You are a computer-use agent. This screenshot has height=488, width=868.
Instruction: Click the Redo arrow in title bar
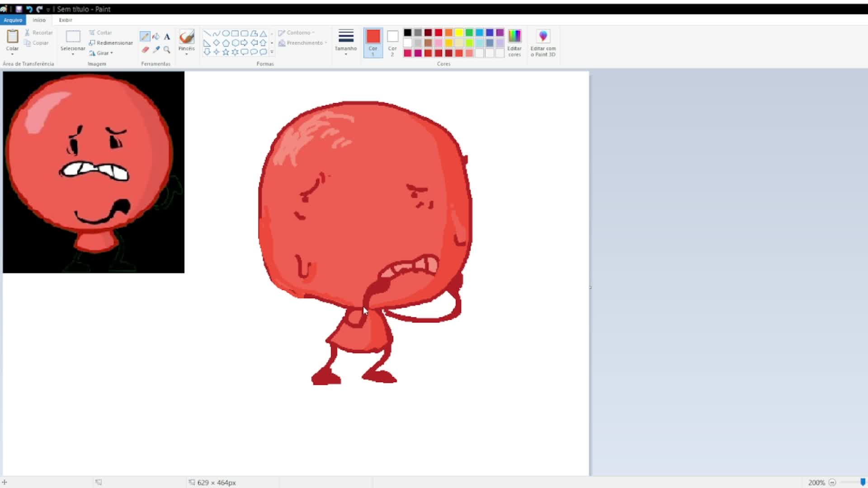(x=39, y=9)
